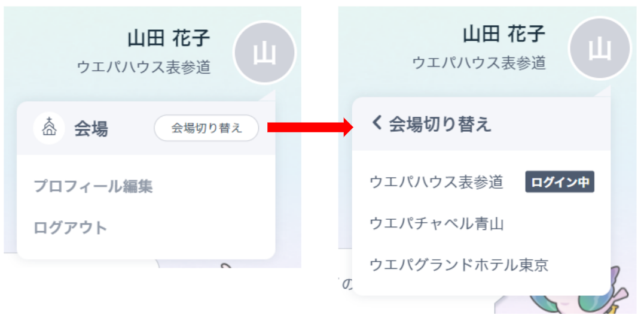Click the 山 avatar above the 会場切り替え list
Viewport: 644px width, 321px height.
[x=600, y=48]
